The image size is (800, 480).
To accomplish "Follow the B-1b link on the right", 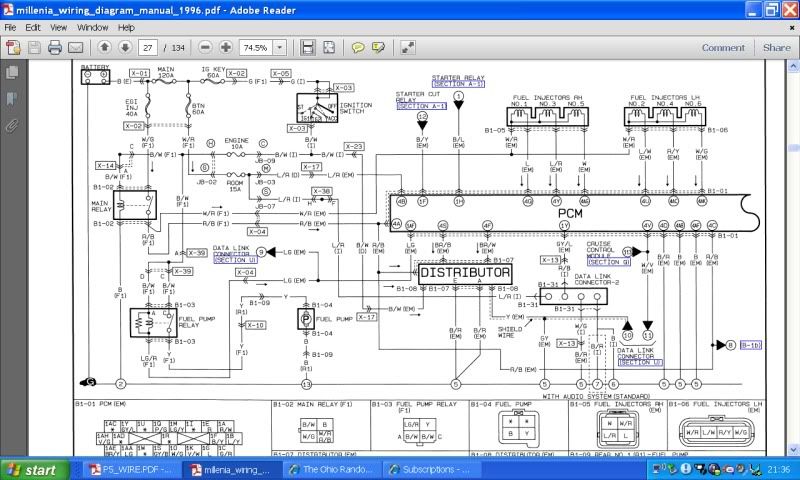I will (751, 345).
